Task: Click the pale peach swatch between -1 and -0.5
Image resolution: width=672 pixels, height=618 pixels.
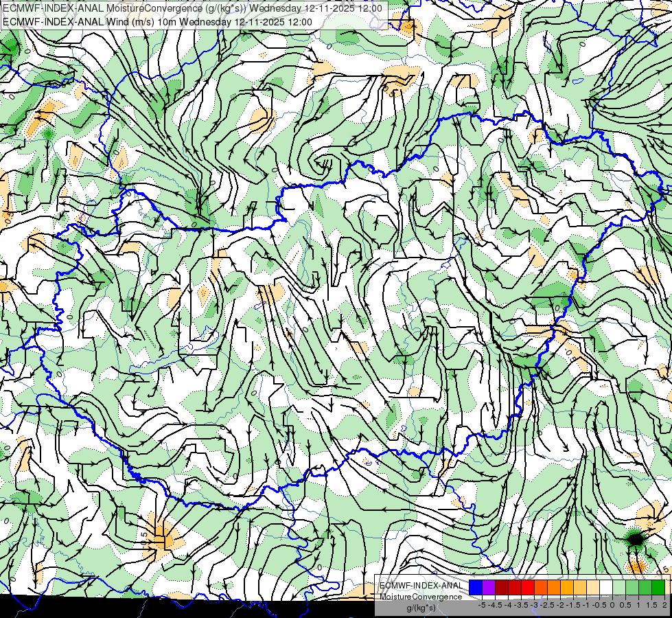Action: [593, 587]
